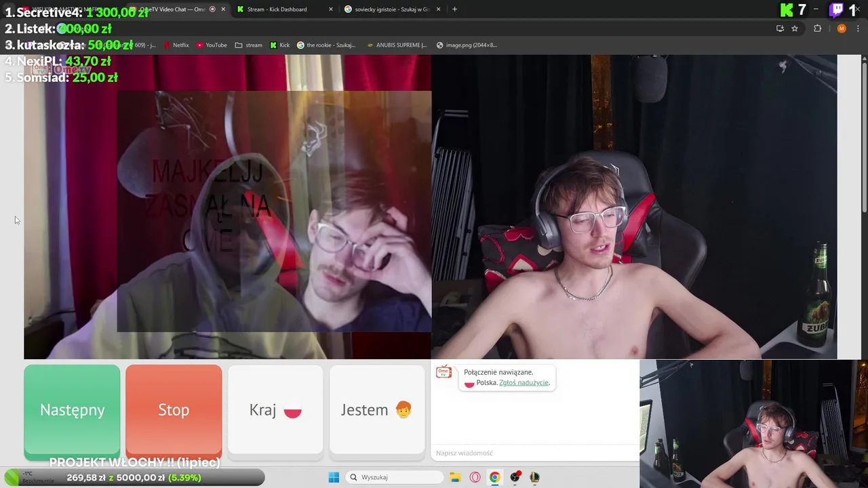Screen dimensions: 868x488
Task: Click the recording indicator on OmeTV tab
Action: (x=212, y=9)
